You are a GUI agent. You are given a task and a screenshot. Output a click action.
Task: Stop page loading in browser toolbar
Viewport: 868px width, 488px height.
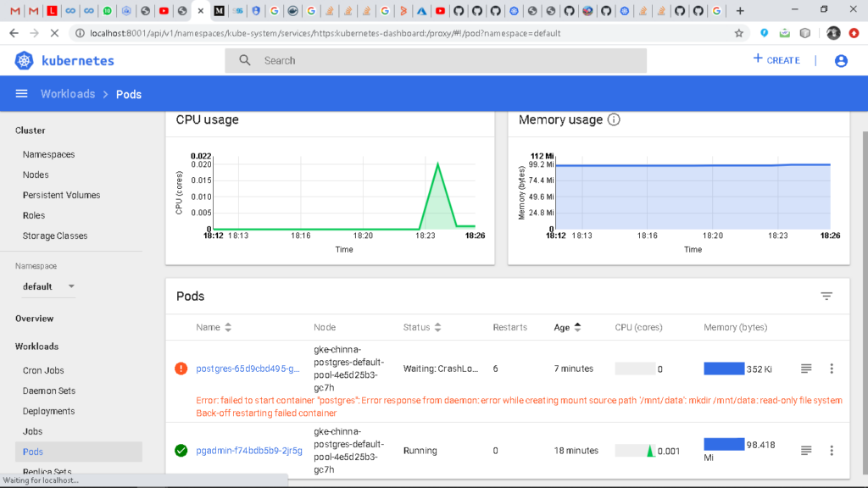click(x=54, y=33)
